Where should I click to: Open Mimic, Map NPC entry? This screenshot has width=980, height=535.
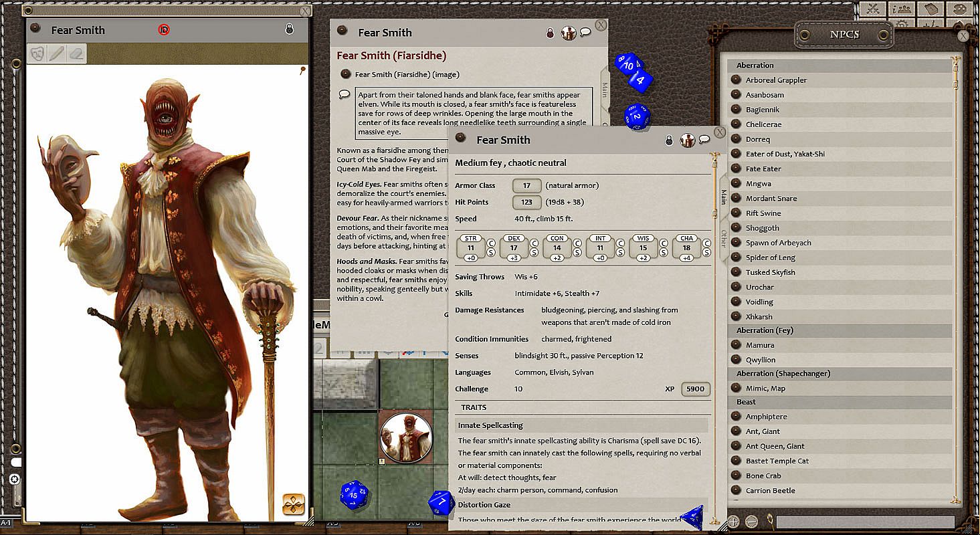pos(840,388)
